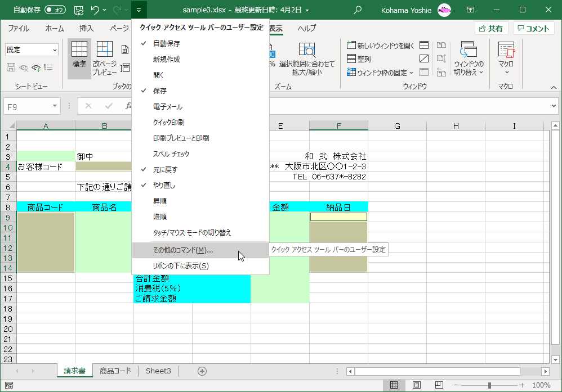The height and width of the screenshot is (392, 562).
Task: Click zoom in plus icon
Action: pos(522,385)
